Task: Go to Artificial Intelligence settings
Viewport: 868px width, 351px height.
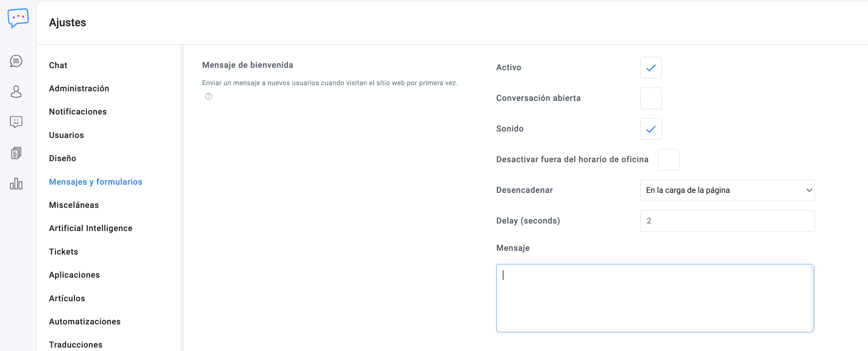Action: point(91,228)
